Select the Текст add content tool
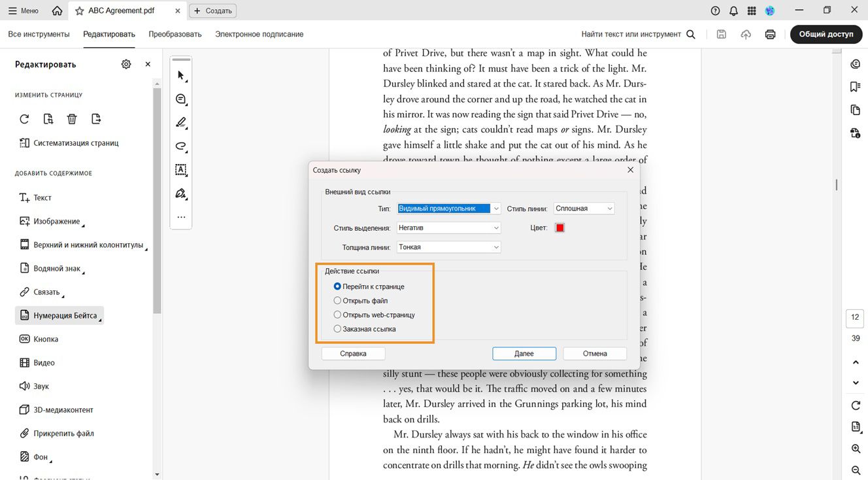 pos(35,197)
